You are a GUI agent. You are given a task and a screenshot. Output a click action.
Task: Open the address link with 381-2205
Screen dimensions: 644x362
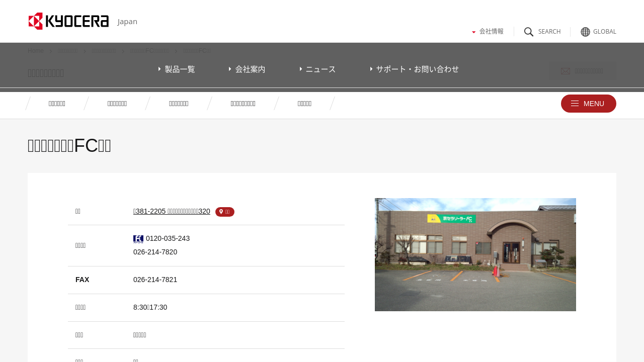(x=172, y=211)
